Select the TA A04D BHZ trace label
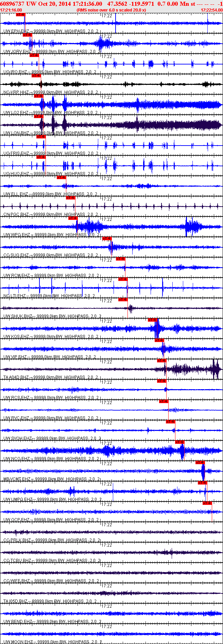 pyautogui.click(x=52, y=377)
